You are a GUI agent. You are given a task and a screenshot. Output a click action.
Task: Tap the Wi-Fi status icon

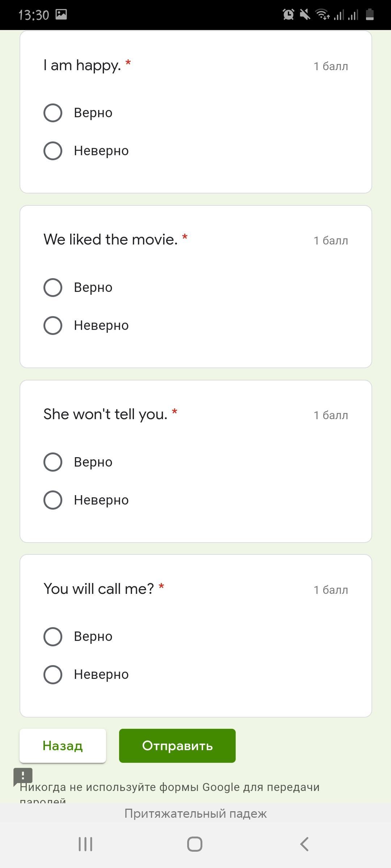coord(322,15)
